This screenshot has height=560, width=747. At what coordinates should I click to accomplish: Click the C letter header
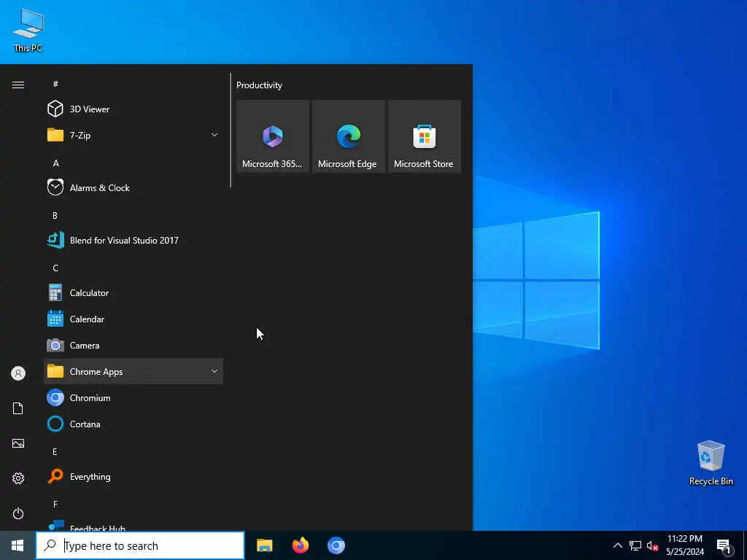tap(55, 268)
